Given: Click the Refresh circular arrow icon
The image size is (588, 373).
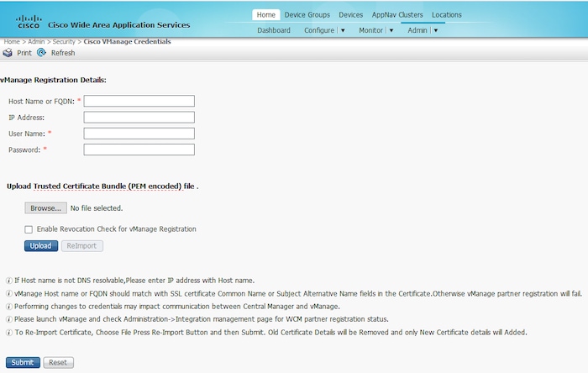Looking at the screenshot, I should tap(41, 52).
